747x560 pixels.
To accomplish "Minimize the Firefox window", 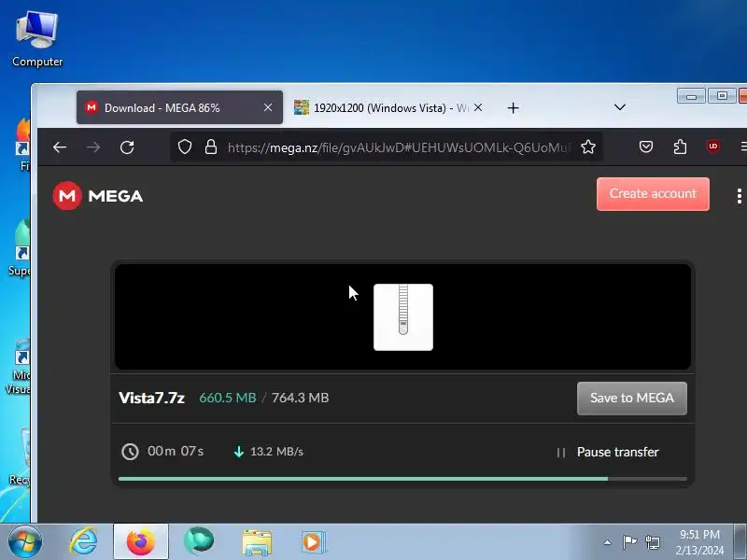I will tap(691, 96).
